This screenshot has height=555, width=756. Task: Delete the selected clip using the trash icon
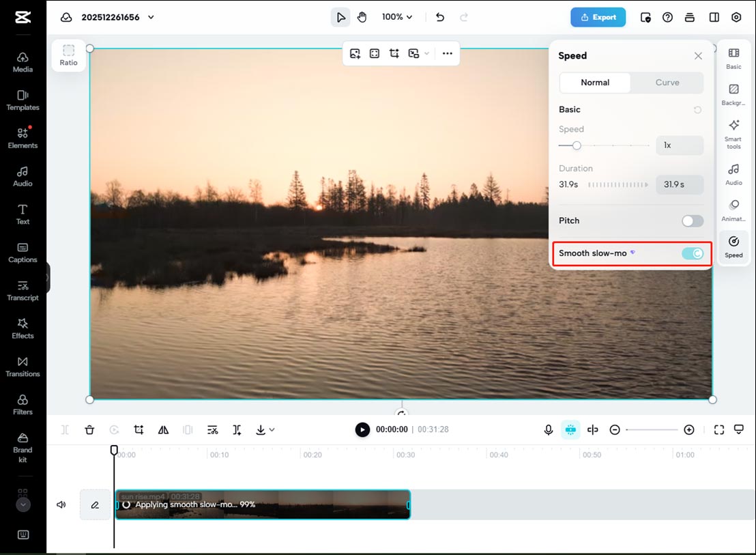pyautogui.click(x=89, y=429)
